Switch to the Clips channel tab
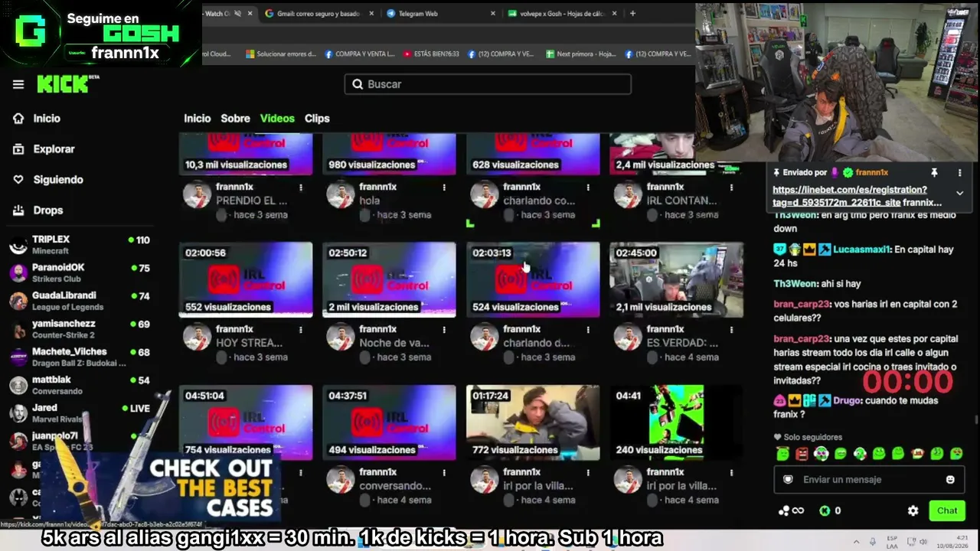 point(317,119)
